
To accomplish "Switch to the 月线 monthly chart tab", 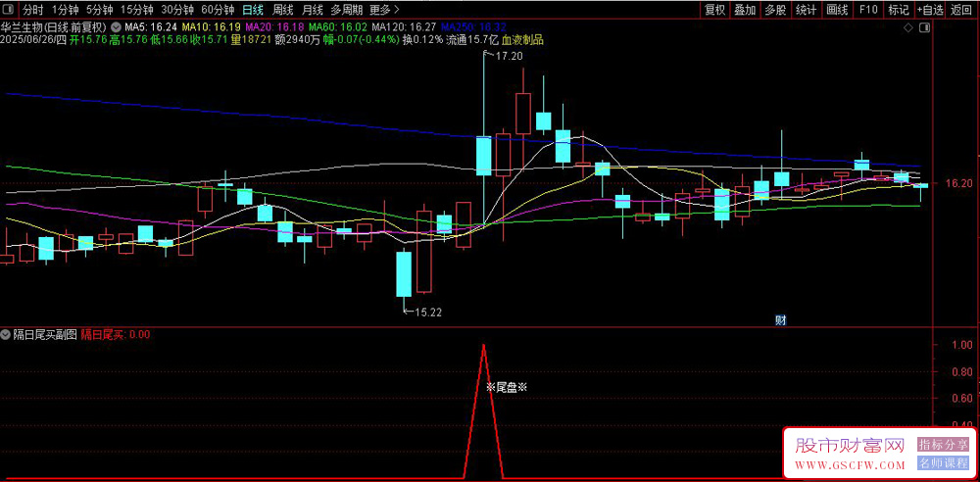I will pos(312,10).
